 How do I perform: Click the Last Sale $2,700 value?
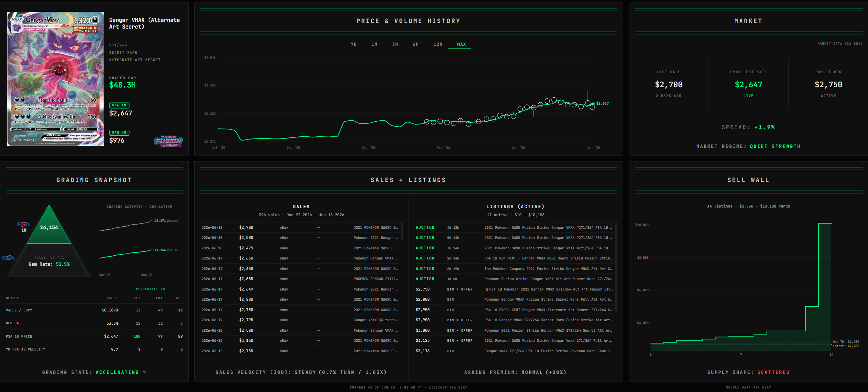[668, 85]
